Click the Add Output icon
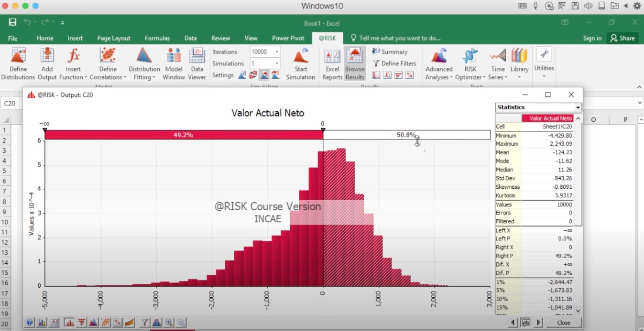The height and width of the screenshot is (331, 644). (47, 64)
